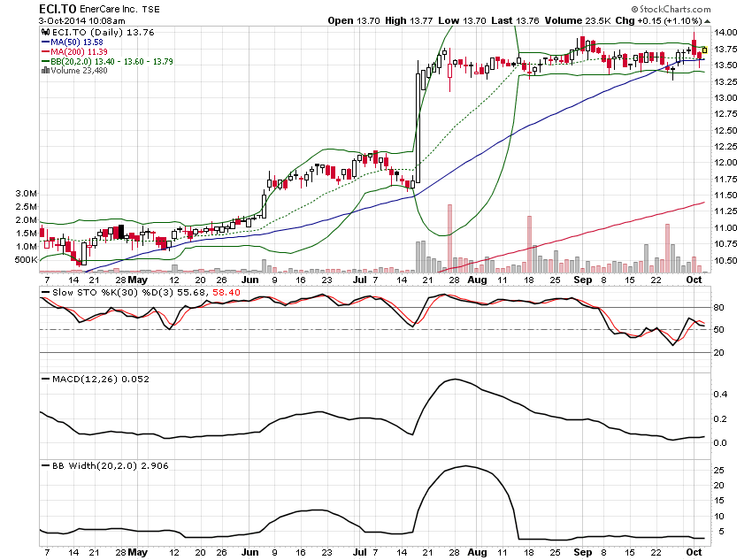Click the candlestick icon beside ECI.TO (Daily)
This screenshot has height=560, width=752.
tap(45, 32)
